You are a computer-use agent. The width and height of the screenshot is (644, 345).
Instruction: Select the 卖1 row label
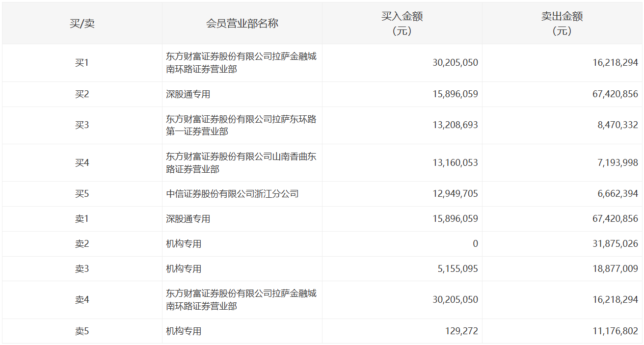click(x=81, y=218)
